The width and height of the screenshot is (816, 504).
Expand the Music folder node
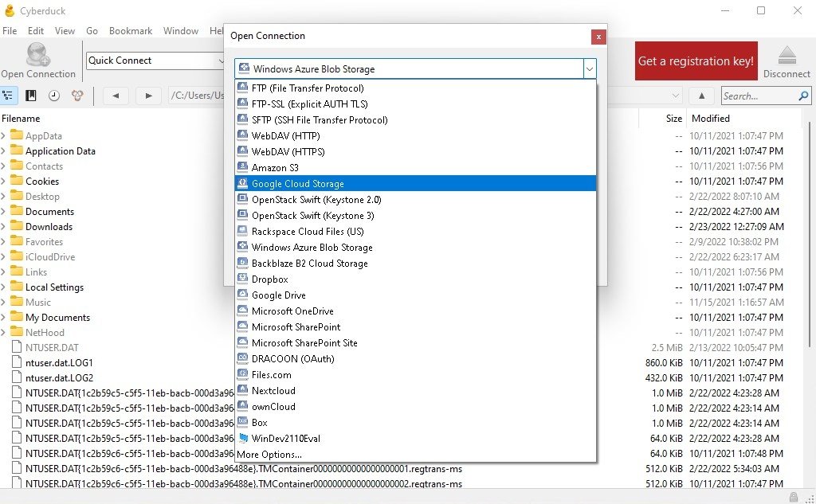[3, 302]
